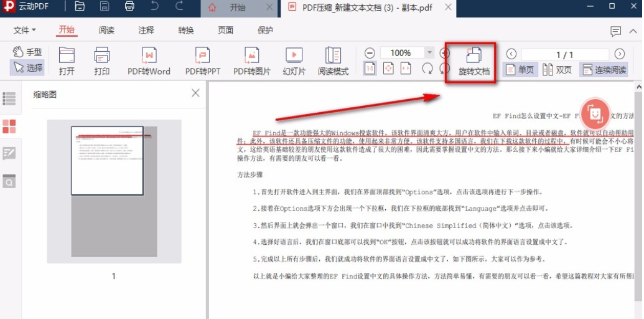Close the 缩略图 thumbnail panel

click(195, 93)
